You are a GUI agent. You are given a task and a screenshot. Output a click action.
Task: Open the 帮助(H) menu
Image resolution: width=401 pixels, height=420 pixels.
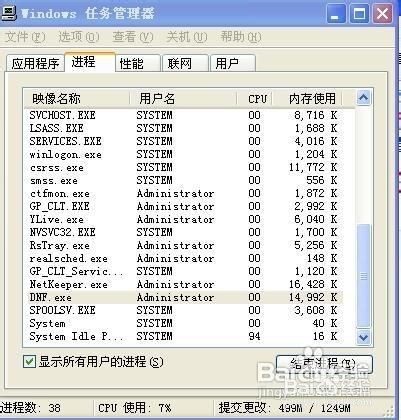(241, 37)
